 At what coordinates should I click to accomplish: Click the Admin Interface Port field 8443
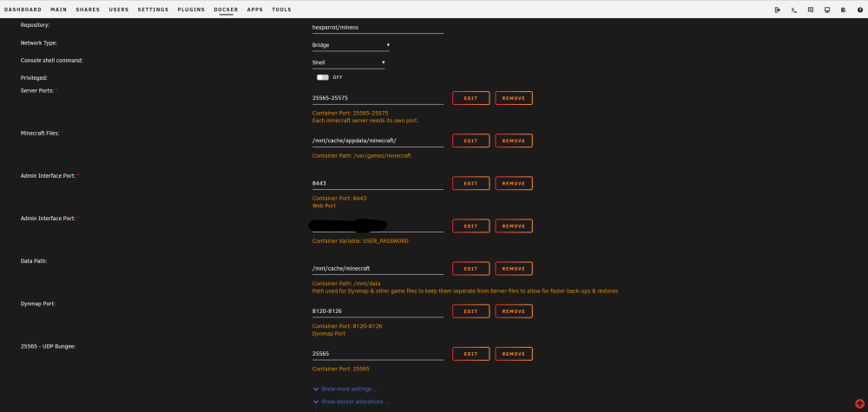(x=378, y=183)
